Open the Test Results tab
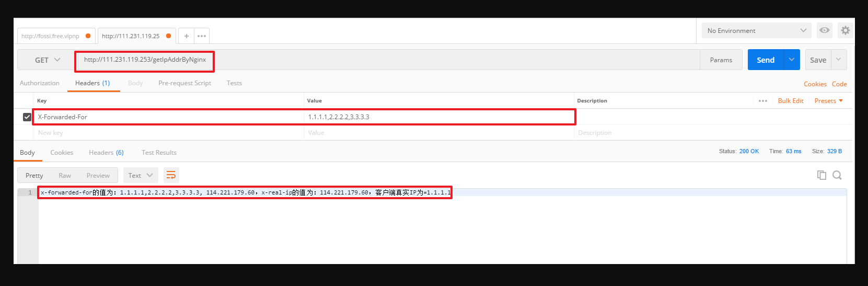 tap(159, 153)
